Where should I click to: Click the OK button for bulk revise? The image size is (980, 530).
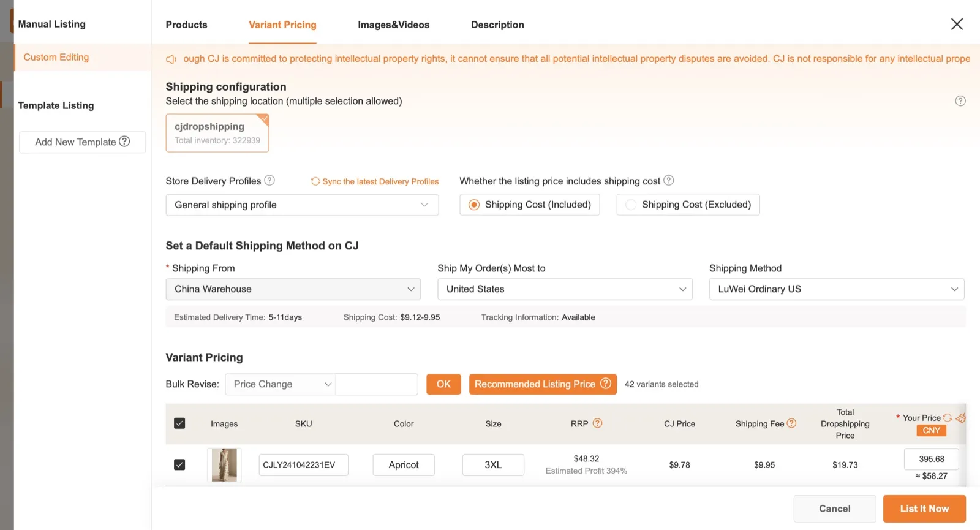tap(443, 384)
